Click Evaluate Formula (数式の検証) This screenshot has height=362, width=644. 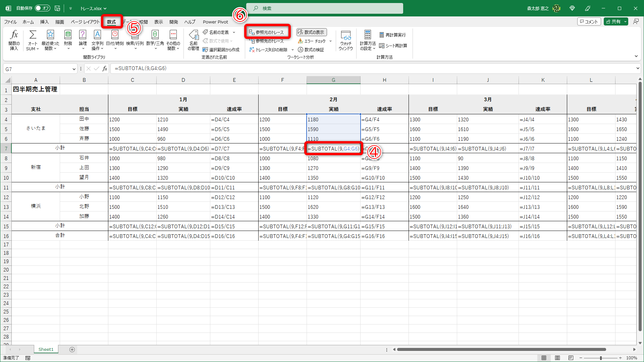pyautogui.click(x=311, y=50)
